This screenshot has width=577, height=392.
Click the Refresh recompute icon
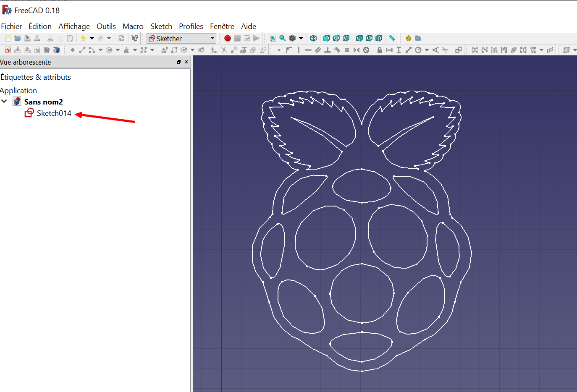click(x=121, y=38)
